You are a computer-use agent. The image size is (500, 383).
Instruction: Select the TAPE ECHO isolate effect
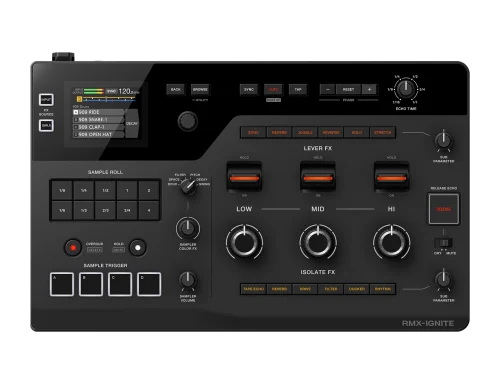253,289
